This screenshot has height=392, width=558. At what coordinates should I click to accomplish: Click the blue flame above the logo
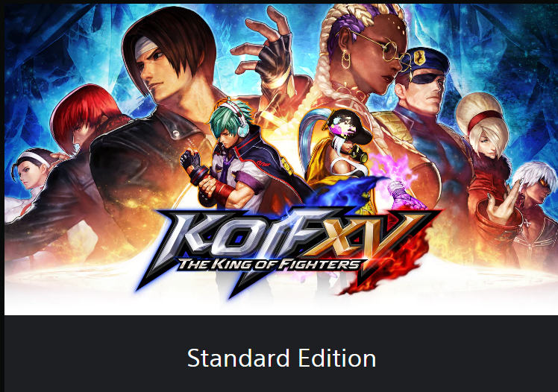click(342, 192)
